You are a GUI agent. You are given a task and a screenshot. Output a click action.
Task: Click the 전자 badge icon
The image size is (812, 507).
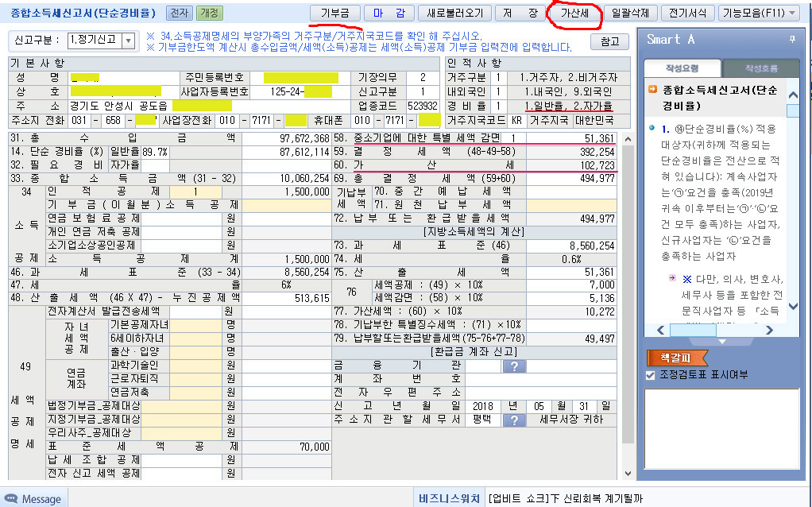[179, 14]
